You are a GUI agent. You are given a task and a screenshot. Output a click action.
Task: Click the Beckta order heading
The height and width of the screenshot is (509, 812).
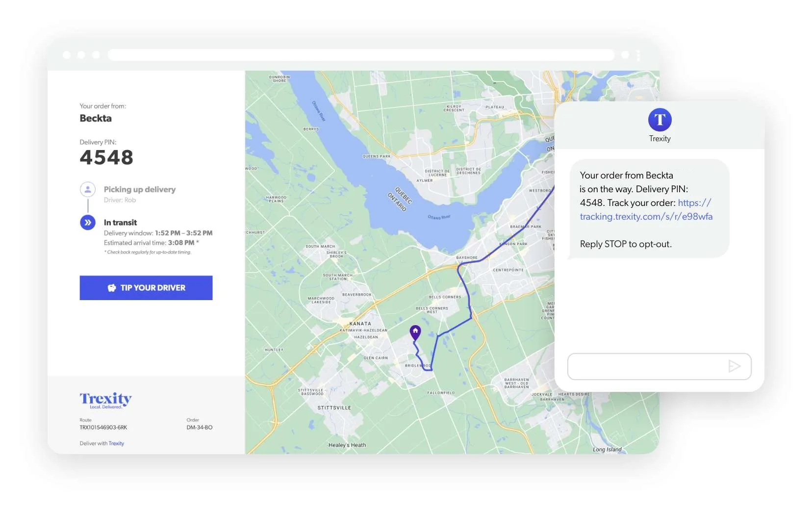tap(96, 118)
